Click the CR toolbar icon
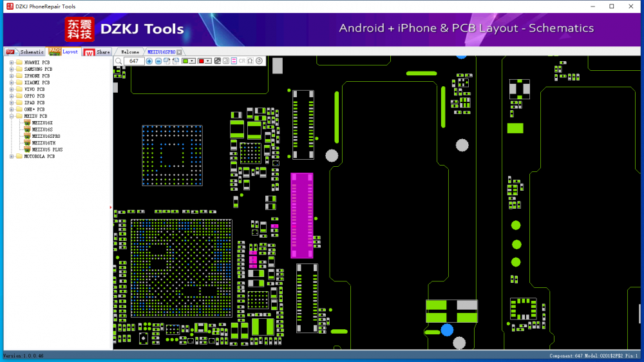This screenshot has height=362, width=644. 242,61
